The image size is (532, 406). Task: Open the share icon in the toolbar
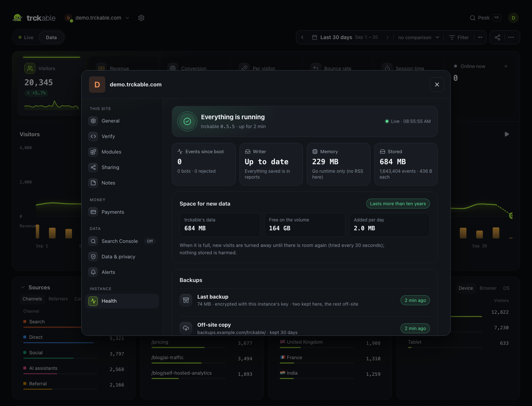pos(497,37)
